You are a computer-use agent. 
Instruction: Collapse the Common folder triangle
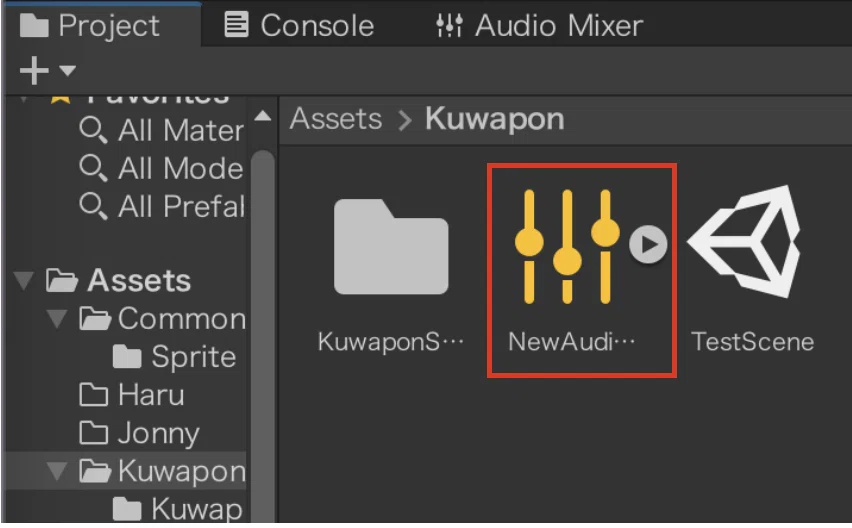pos(57,319)
